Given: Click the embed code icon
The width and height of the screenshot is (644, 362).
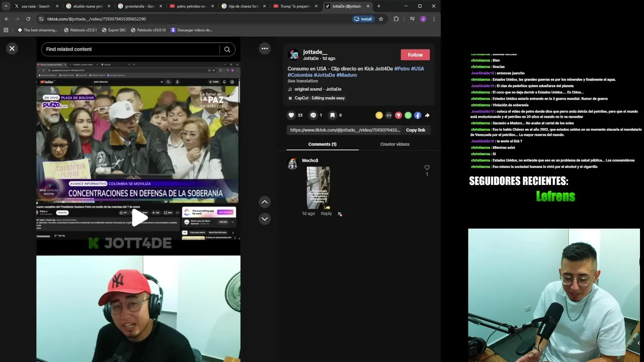Looking at the screenshot, I should (x=388, y=115).
